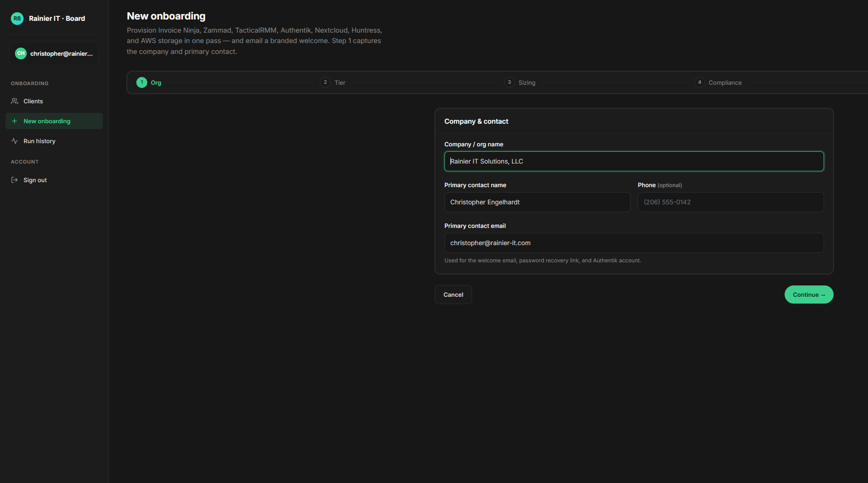Screen dimensions: 868x483
Task: Select New onboarding in sidebar
Action: (x=54, y=121)
